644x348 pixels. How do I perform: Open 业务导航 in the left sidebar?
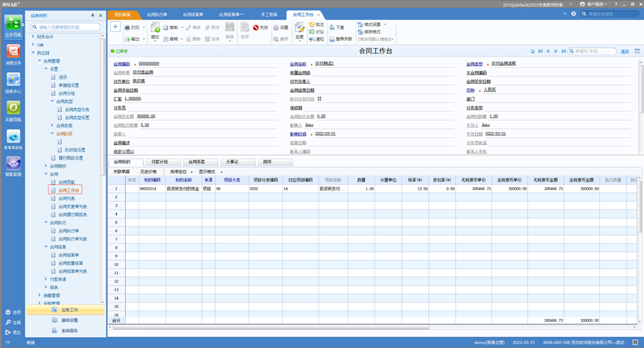(13, 27)
